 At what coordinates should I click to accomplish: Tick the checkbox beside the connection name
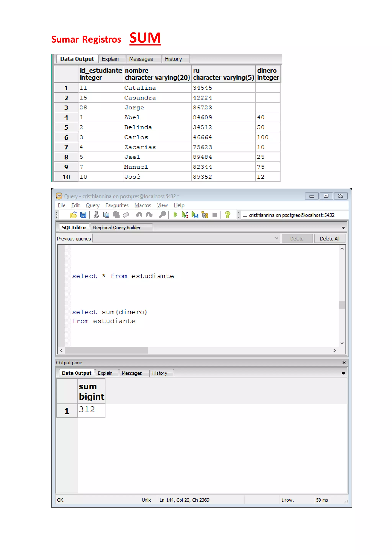(x=245, y=215)
